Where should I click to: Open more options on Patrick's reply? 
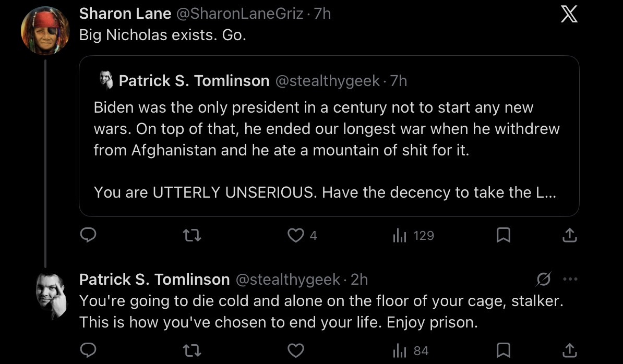click(x=570, y=279)
